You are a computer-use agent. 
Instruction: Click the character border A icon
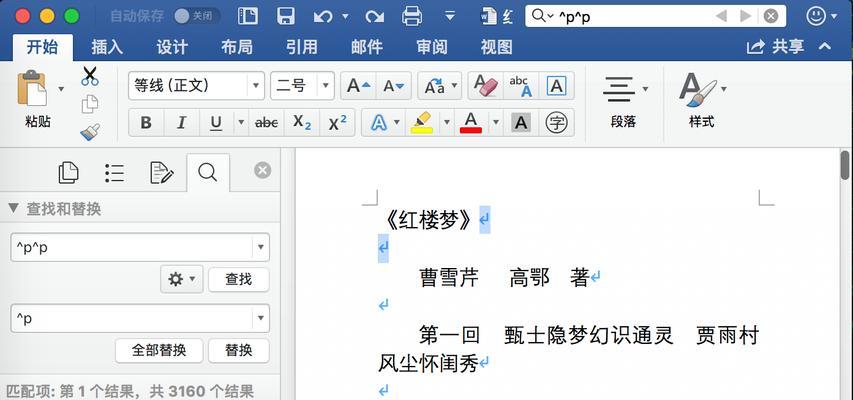point(556,86)
